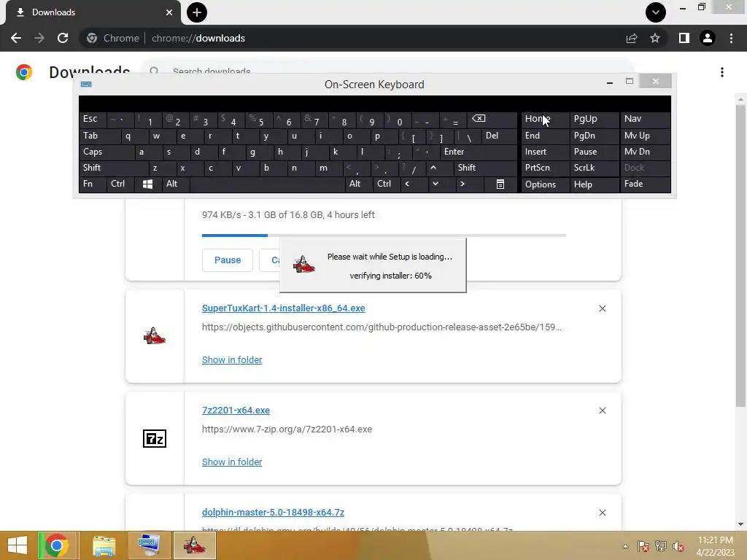This screenshot has height=560, width=747.
Task: Click the SuperTuxKart file icon
Action: (x=155, y=335)
